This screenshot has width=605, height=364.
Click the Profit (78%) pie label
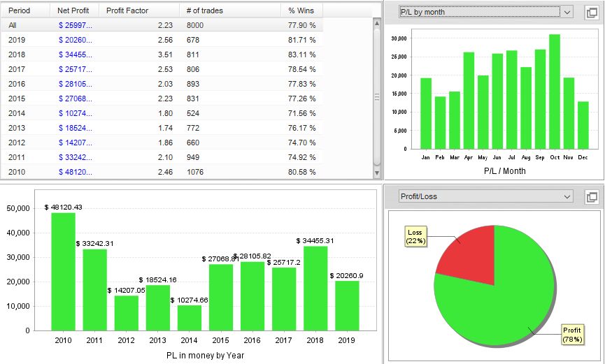(572, 335)
